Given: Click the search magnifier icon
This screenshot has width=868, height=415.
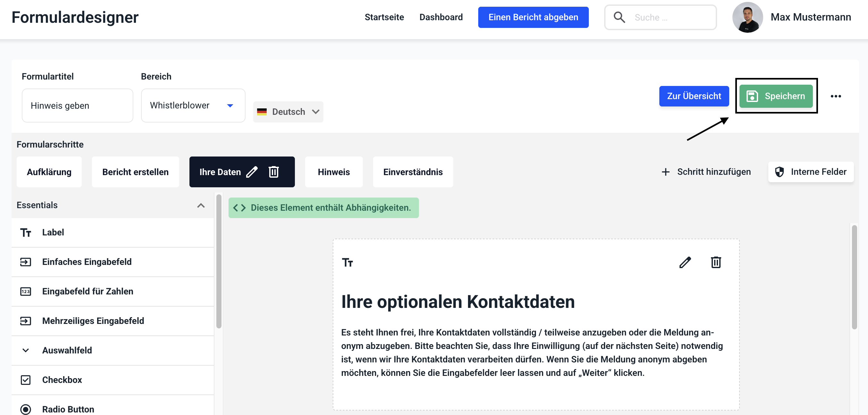Looking at the screenshot, I should coord(619,17).
